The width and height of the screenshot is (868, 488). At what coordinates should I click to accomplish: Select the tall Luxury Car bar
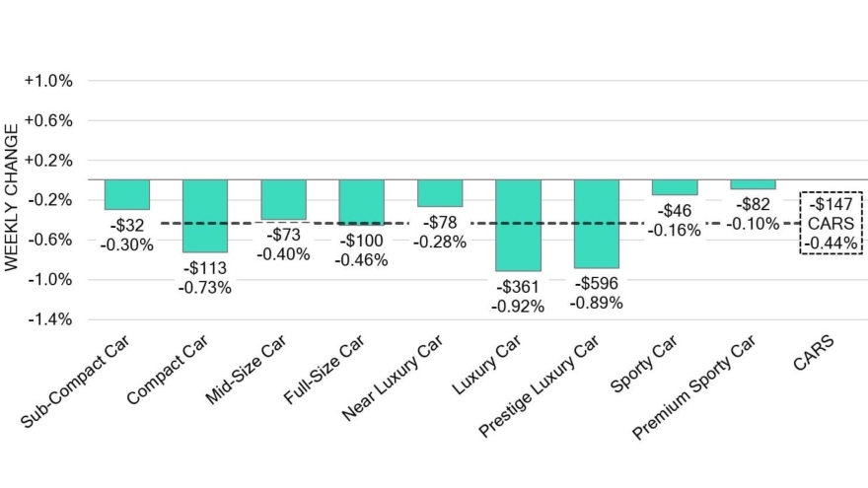pyautogui.click(x=518, y=225)
